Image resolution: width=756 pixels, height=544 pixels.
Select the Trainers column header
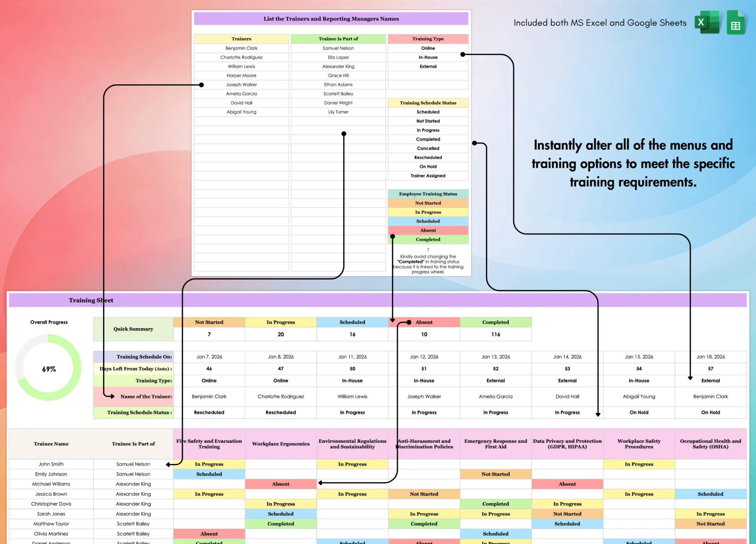(242, 39)
